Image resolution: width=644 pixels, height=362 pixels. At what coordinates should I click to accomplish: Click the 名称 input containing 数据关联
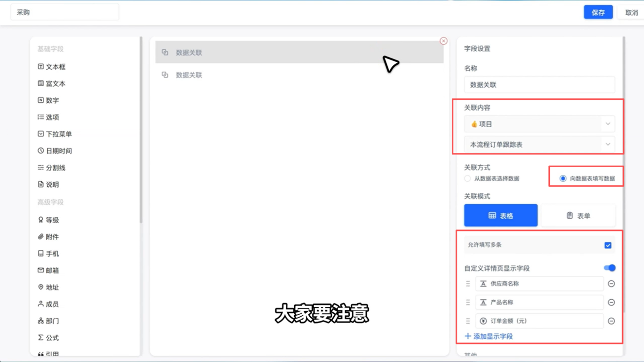(540, 85)
